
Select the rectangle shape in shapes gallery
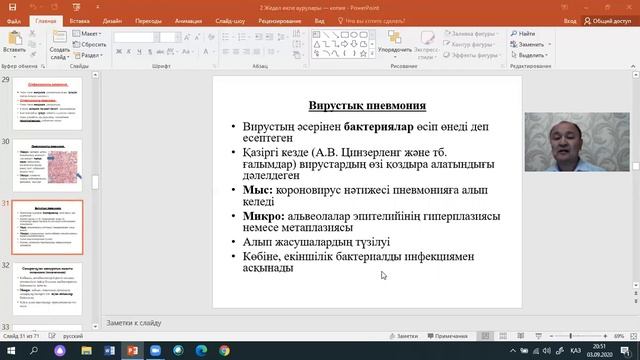pos(344,35)
